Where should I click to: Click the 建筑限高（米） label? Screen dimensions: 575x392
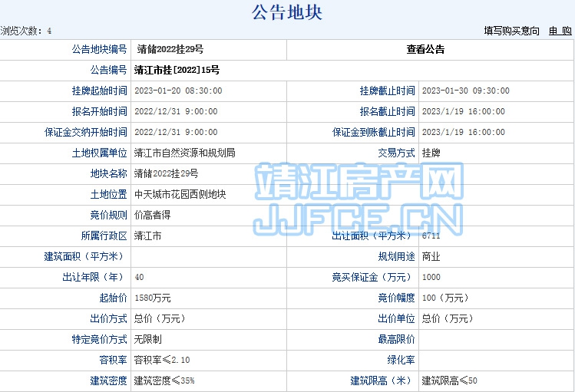(x=382, y=380)
